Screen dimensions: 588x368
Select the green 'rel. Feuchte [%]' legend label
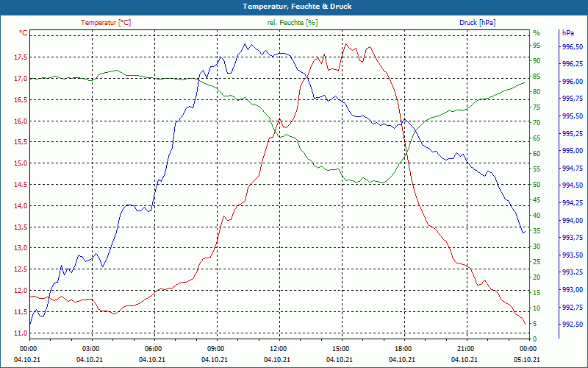coord(293,23)
